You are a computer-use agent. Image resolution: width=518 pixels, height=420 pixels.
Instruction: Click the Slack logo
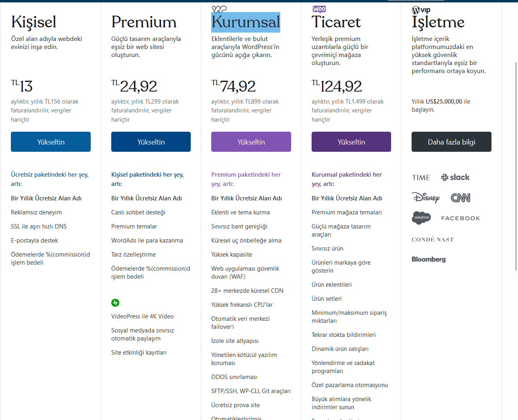coord(455,177)
